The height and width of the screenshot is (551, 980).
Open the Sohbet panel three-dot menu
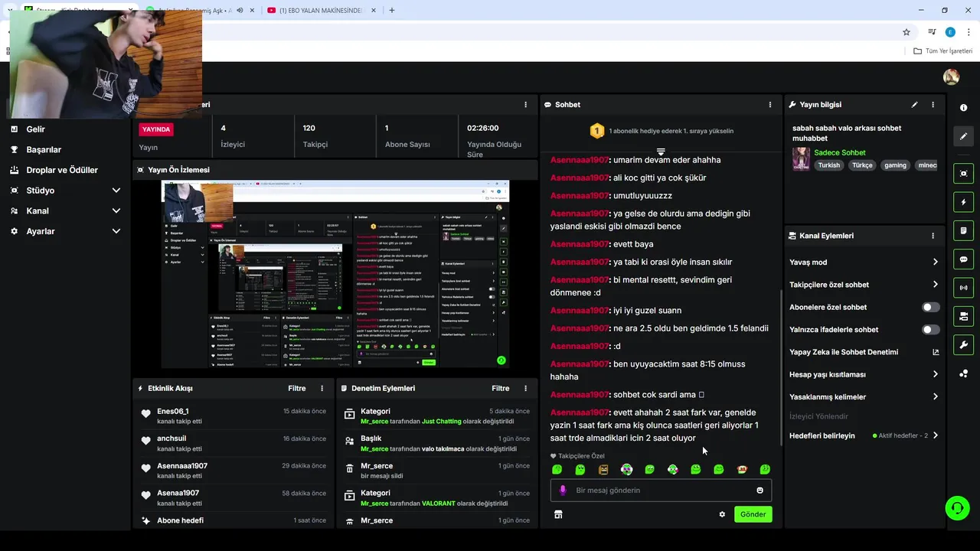click(770, 105)
